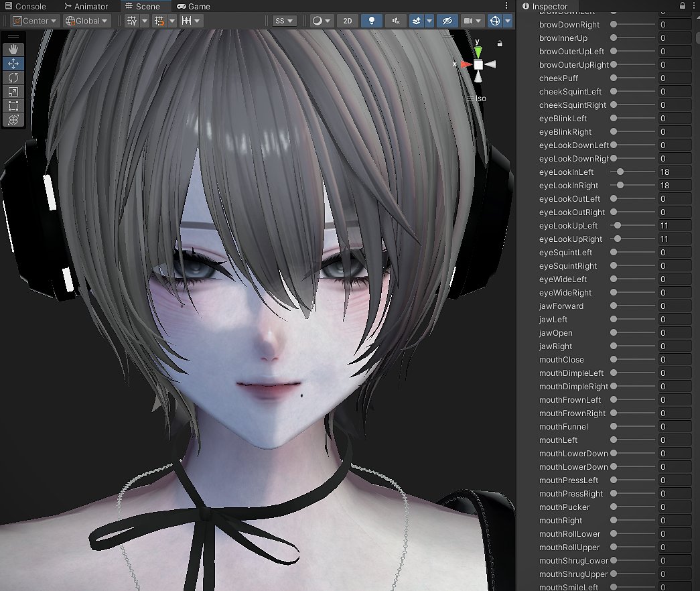Open snap increment settings dropdown arrow
The image size is (700, 591).
click(198, 21)
